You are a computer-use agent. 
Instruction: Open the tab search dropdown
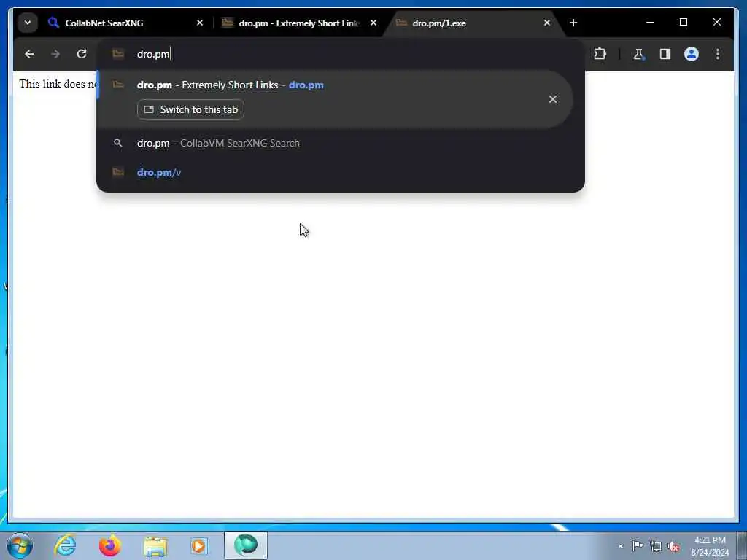click(28, 23)
